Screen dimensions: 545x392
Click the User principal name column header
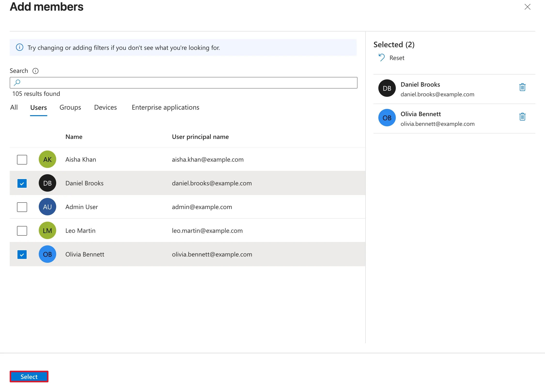[200, 137]
